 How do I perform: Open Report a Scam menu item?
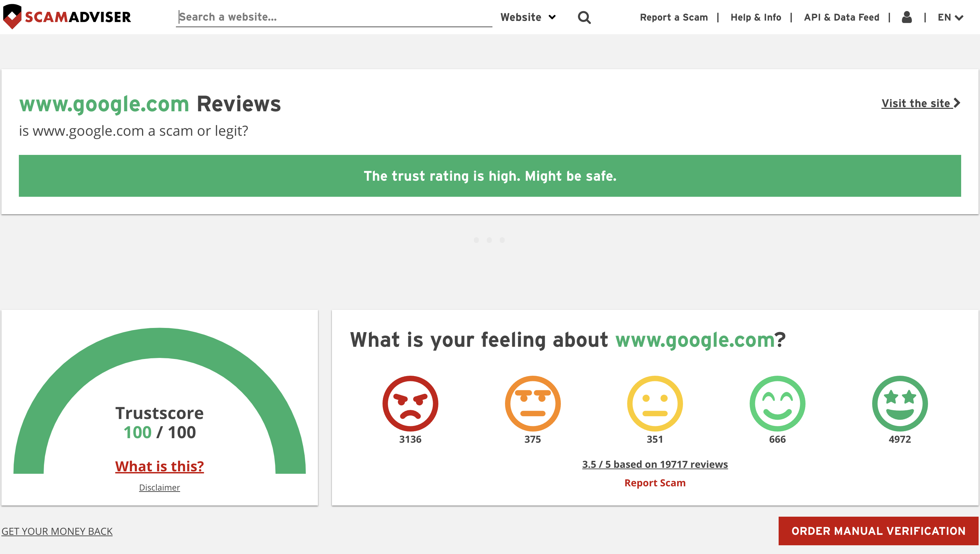(674, 17)
